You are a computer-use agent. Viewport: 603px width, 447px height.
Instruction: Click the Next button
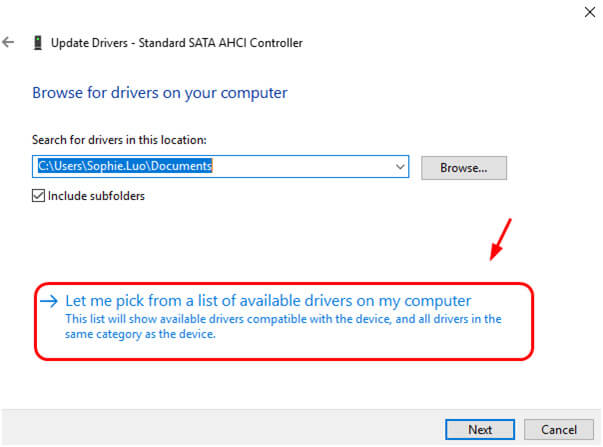[x=480, y=429]
